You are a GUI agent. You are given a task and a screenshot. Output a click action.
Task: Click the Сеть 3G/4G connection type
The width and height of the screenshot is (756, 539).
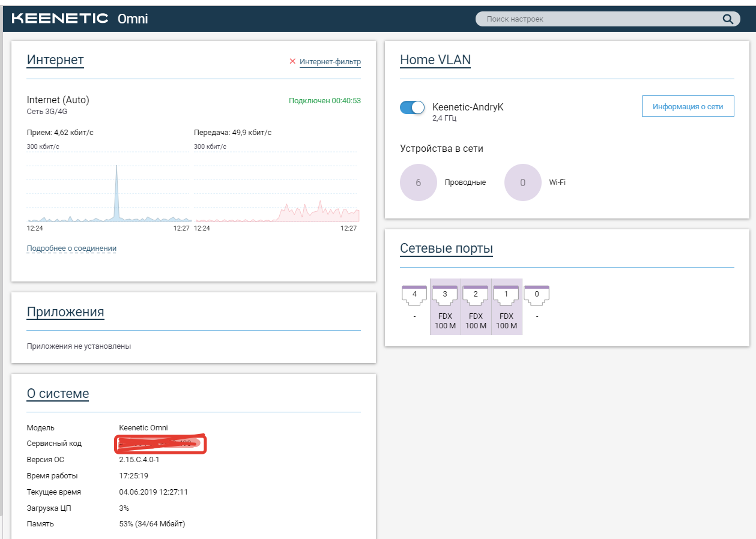pyautogui.click(x=47, y=112)
